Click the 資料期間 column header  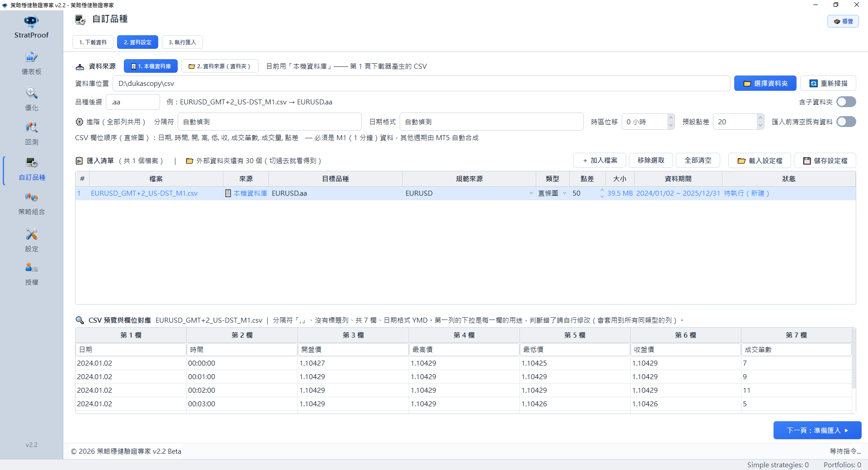[678, 179]
